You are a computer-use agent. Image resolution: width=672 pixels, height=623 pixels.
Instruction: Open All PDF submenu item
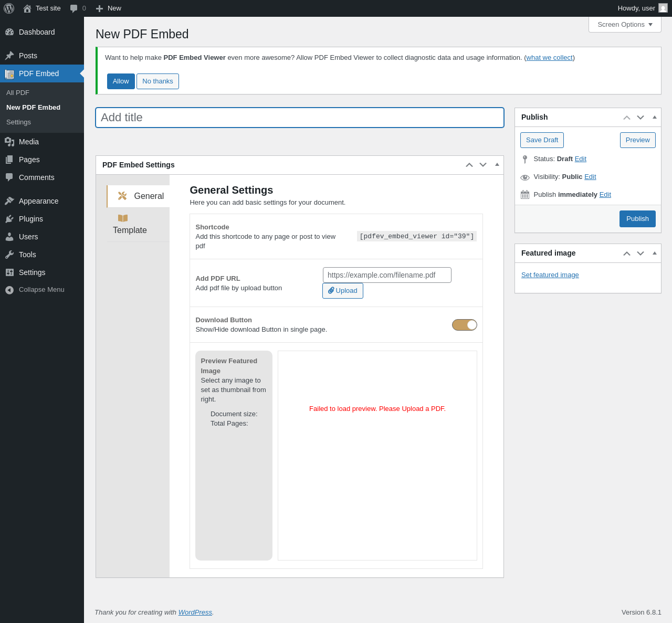(18, 93)
